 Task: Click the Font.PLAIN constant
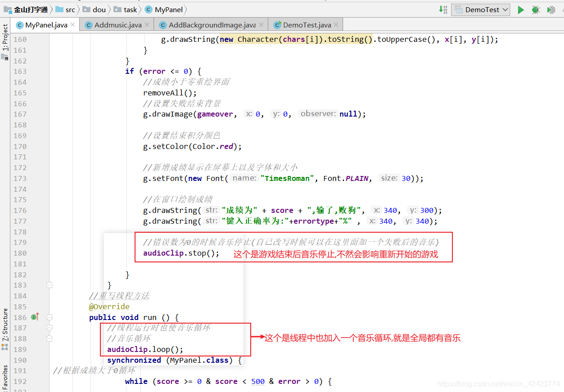coord(346,178)
